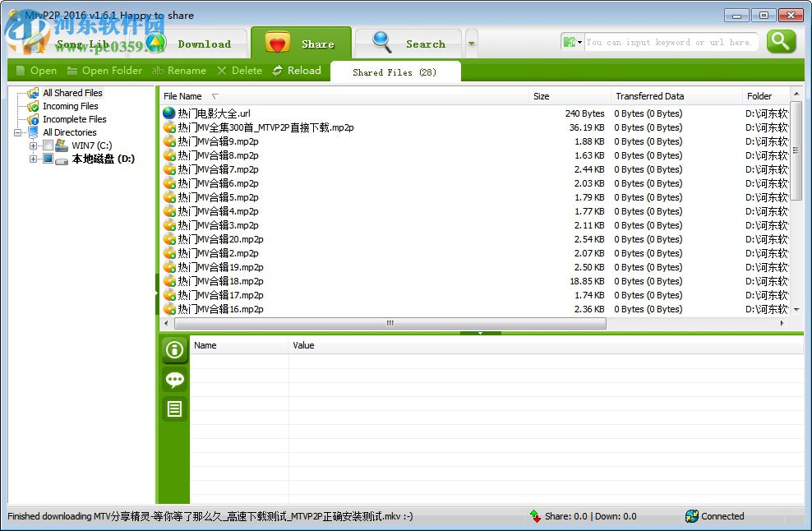Image resolution: width=812 pixels, height=531 pixels.
Task: Select All Directories in the tree
Action: (69, 132)
